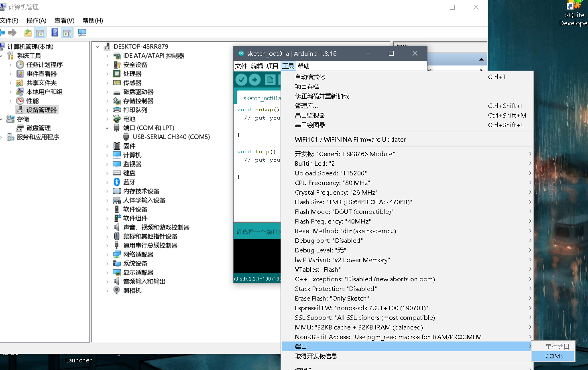Click 项目存档 menu entry
Image resolution: width=588 pixels, height=370 pixels.
coord(407,86)
